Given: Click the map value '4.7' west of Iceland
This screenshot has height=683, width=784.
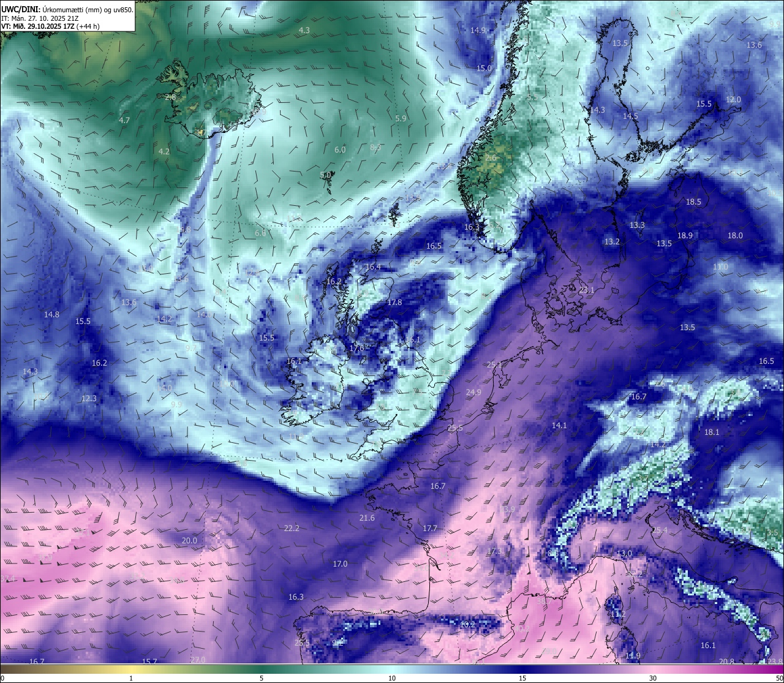Looking at the screenshot, I should coord(124,121).
